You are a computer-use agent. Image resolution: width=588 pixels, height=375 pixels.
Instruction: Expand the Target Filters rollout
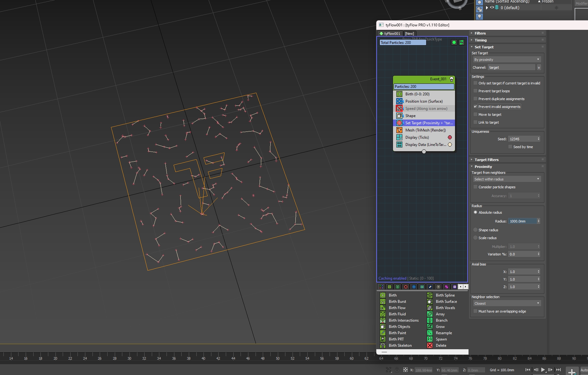(486, 160)
